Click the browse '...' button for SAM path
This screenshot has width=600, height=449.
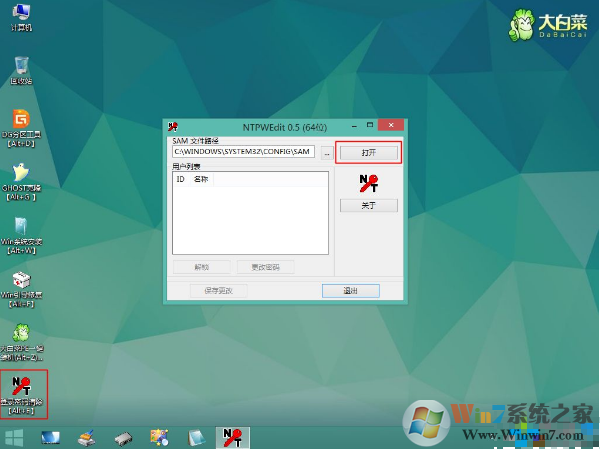pos(326,153)
